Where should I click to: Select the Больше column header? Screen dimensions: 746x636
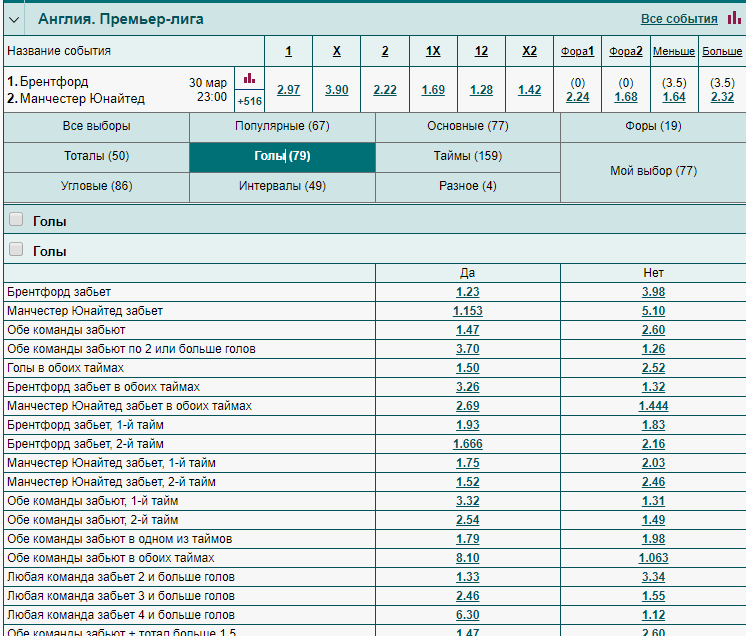click(x=722, y=51)
